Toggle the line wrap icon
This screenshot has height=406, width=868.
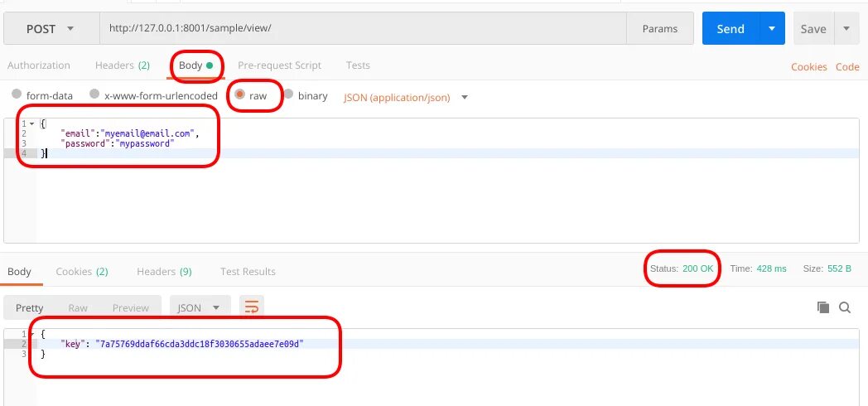click(252, 307)
